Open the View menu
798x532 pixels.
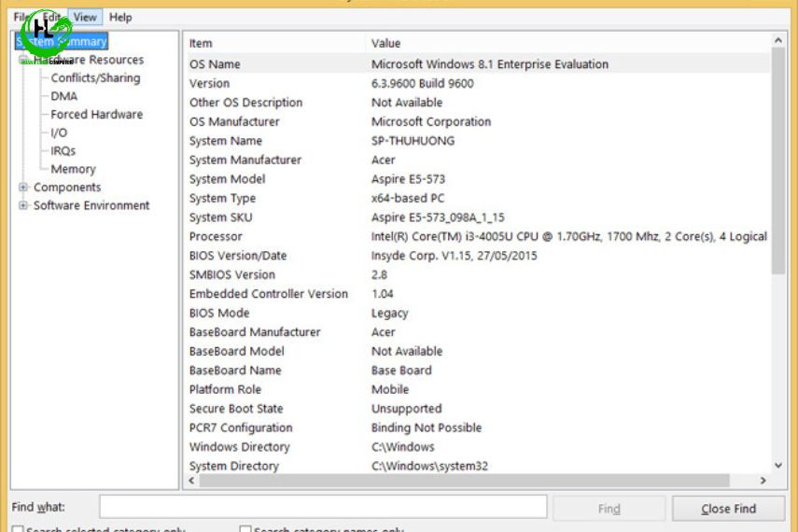coord(85,18)
